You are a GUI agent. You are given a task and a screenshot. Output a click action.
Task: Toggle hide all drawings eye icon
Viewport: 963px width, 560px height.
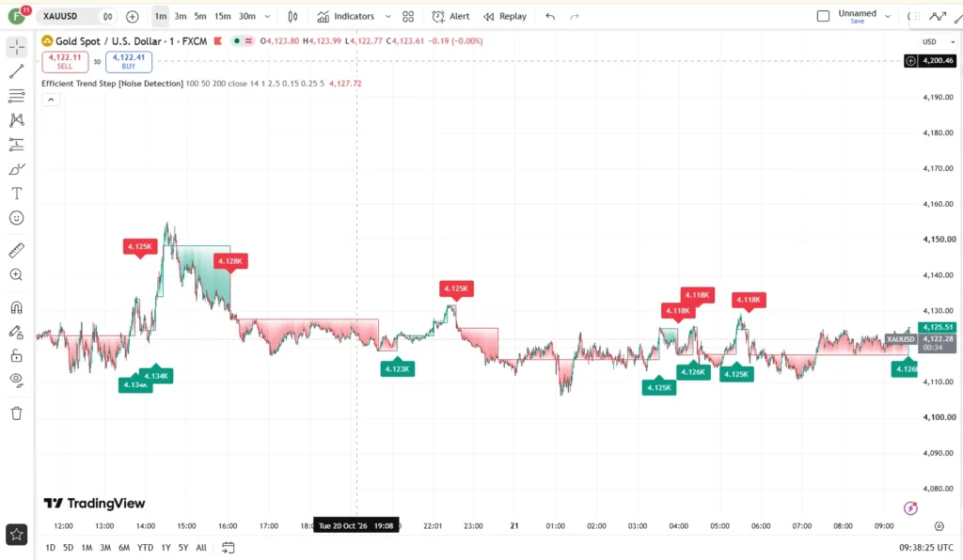click(x=17, y=381)
